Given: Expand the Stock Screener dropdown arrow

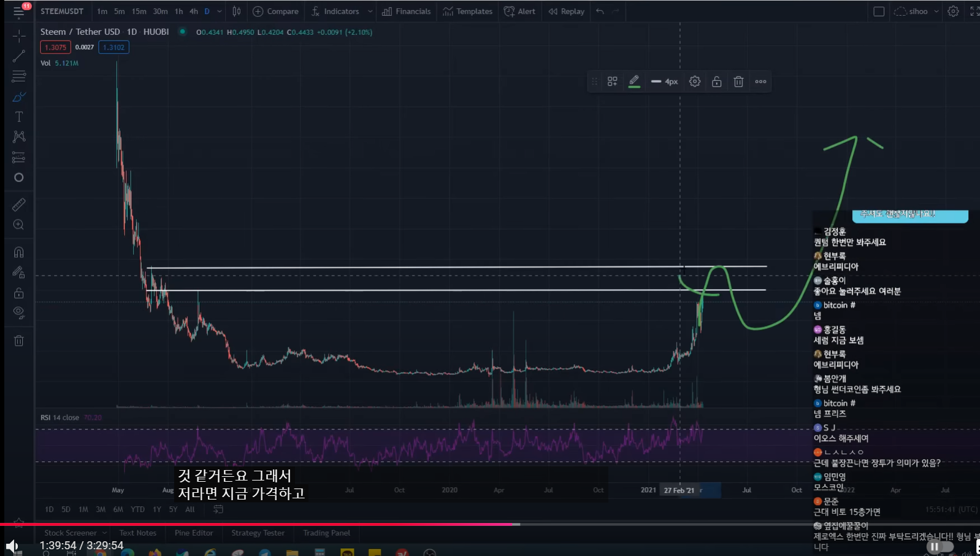Looking at the screenshot, I should 104,533.
